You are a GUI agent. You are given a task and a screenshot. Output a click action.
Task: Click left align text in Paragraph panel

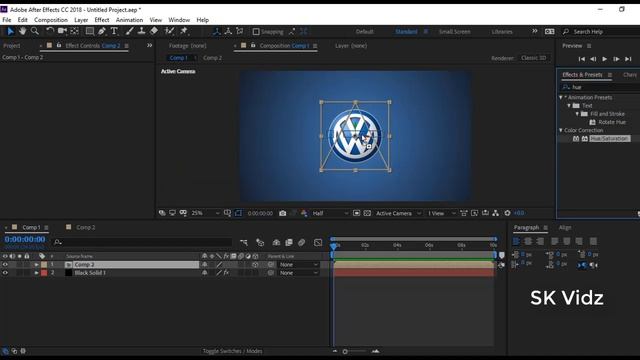click(516, 241)
